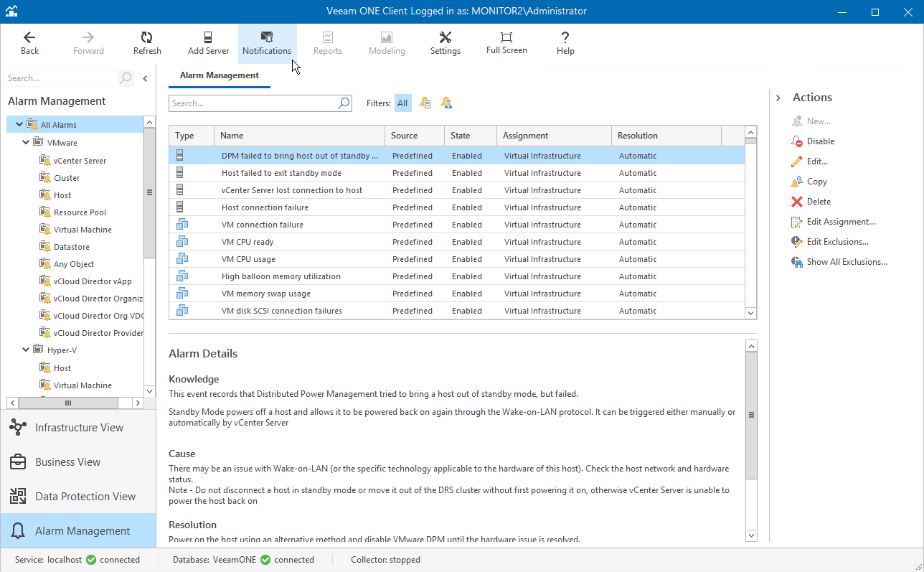The width and height of the screenshot is (924, 572).
Task: Click the alarm list search field
Action: click(x=255, y=103)
